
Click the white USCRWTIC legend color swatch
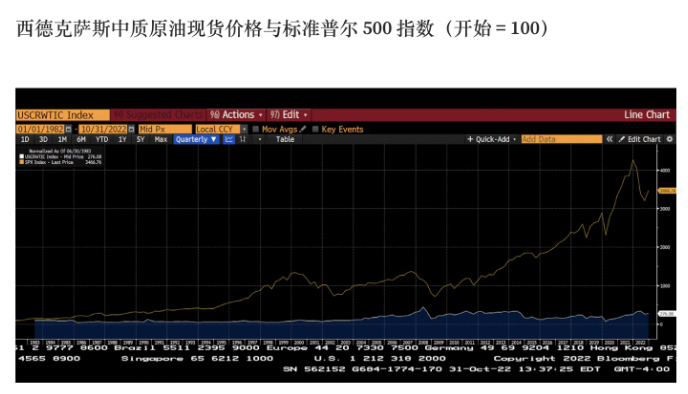pyautogui.click(x=22, y=157)
